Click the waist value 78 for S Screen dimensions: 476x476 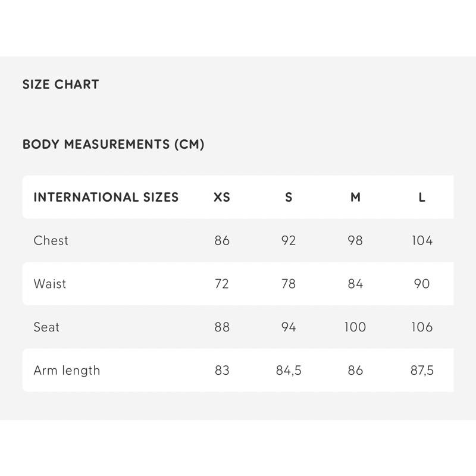(289, 284)
